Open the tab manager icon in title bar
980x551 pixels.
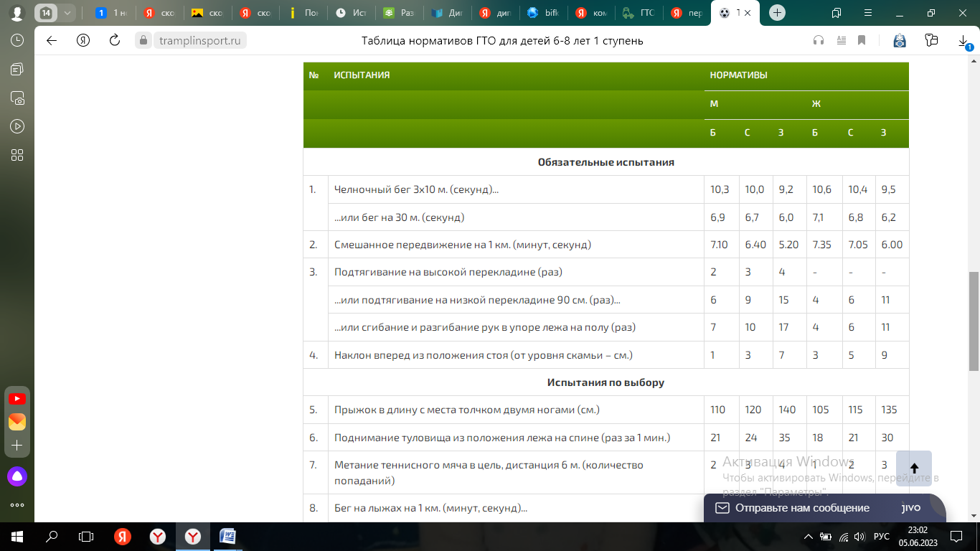pyautogui.click(x=837, y=13)
